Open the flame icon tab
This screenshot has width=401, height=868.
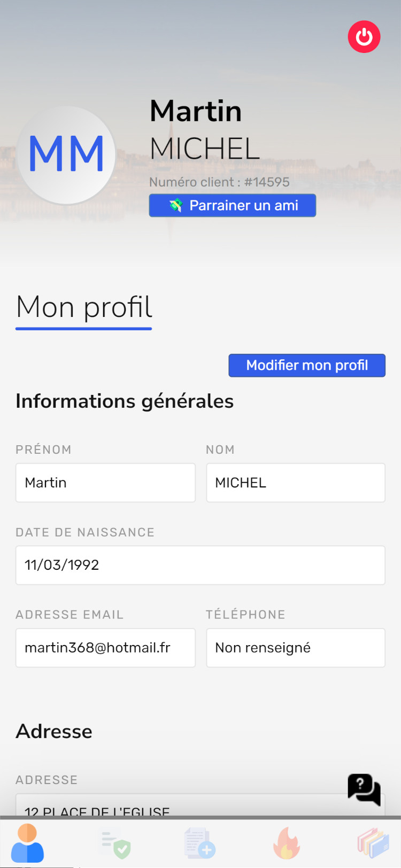pyautogui.click(x=287, y=843)
